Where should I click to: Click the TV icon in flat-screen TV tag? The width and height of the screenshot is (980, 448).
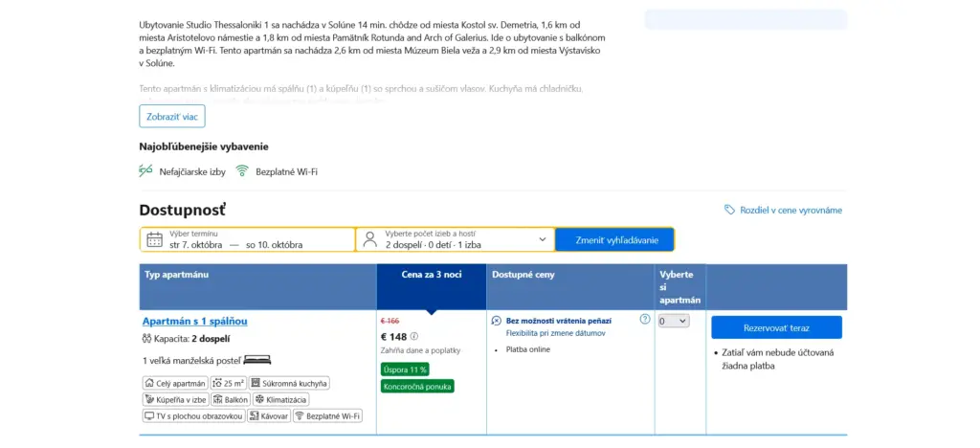tap(149, 415)
